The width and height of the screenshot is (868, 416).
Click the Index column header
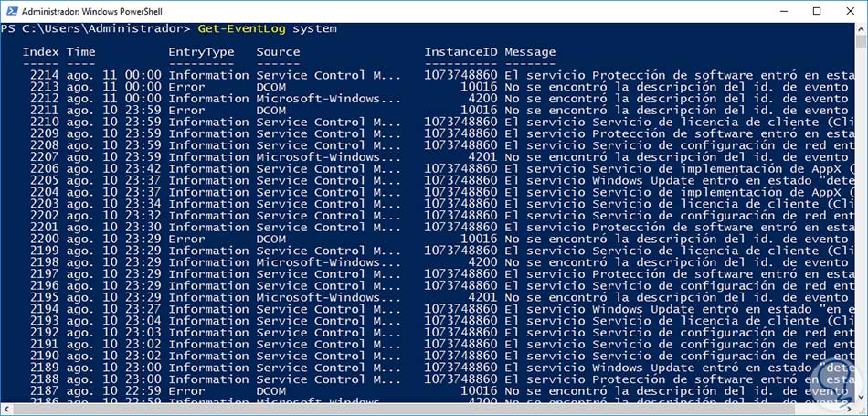click(x=41, y=52)
